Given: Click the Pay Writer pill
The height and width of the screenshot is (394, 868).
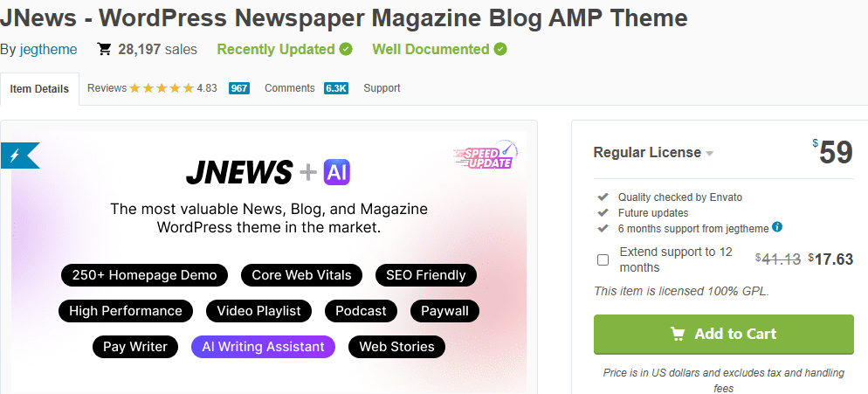Looking at the screenshot, I should [x=135, y=347].
